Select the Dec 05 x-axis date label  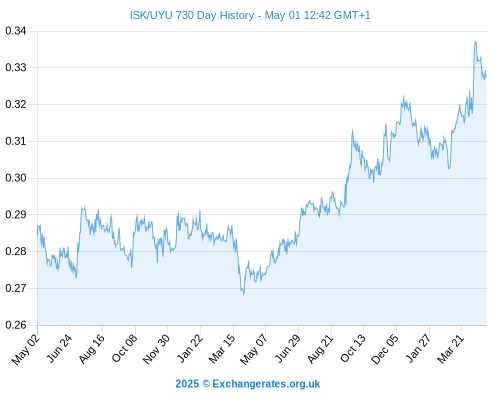tap(384, 349)
